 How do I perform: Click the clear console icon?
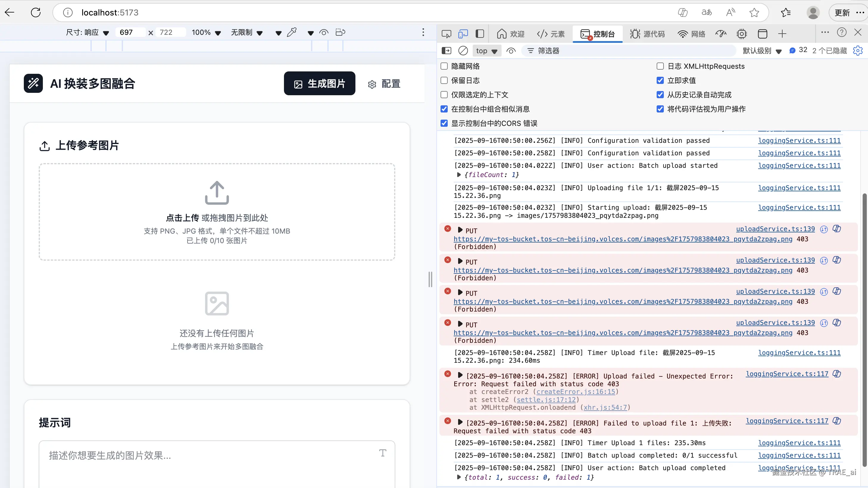(463, 51)
